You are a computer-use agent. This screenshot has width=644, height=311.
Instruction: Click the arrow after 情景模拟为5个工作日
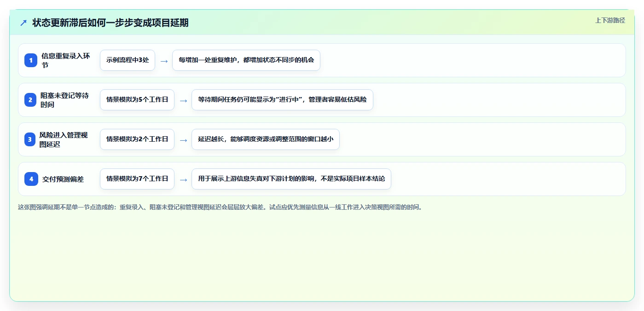[x=183, y=100]
